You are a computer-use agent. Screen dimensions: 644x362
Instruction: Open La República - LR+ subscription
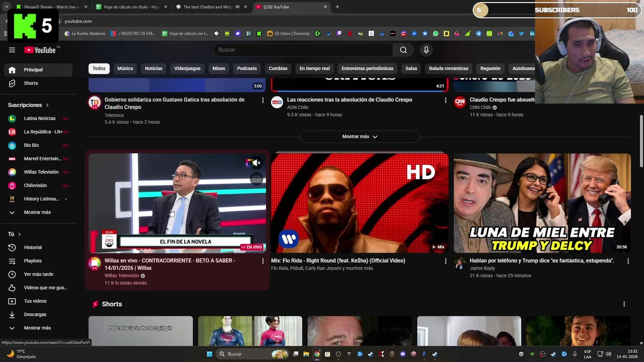tap(38, 132)
